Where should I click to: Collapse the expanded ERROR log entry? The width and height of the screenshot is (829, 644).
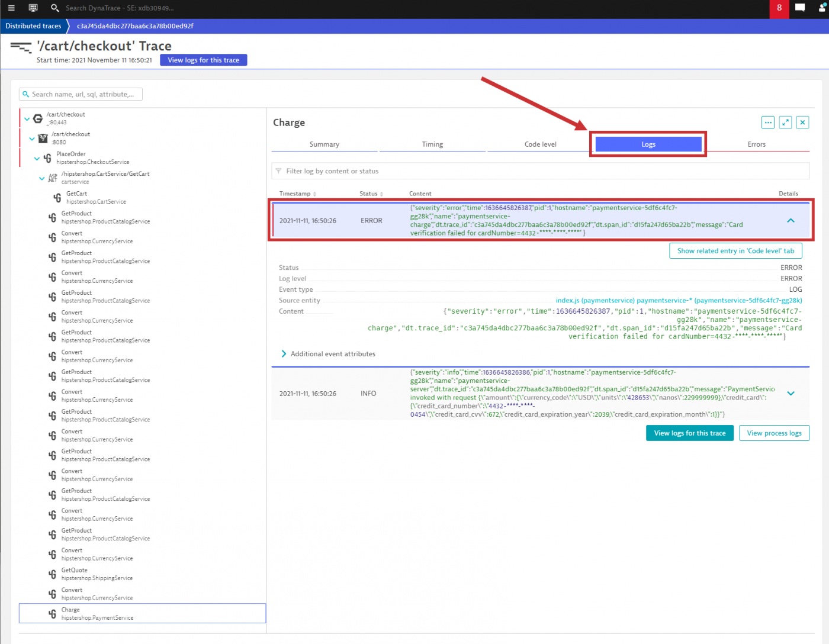(x=791, y=220)
